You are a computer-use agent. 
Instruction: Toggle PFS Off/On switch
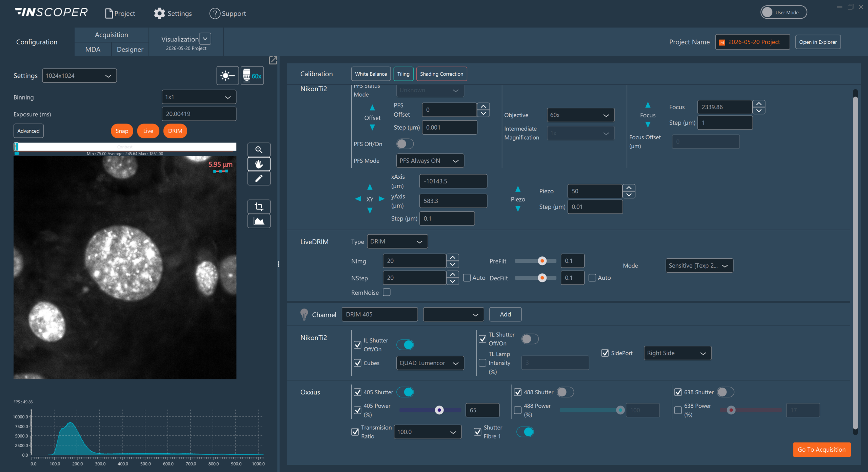point(405,144)
